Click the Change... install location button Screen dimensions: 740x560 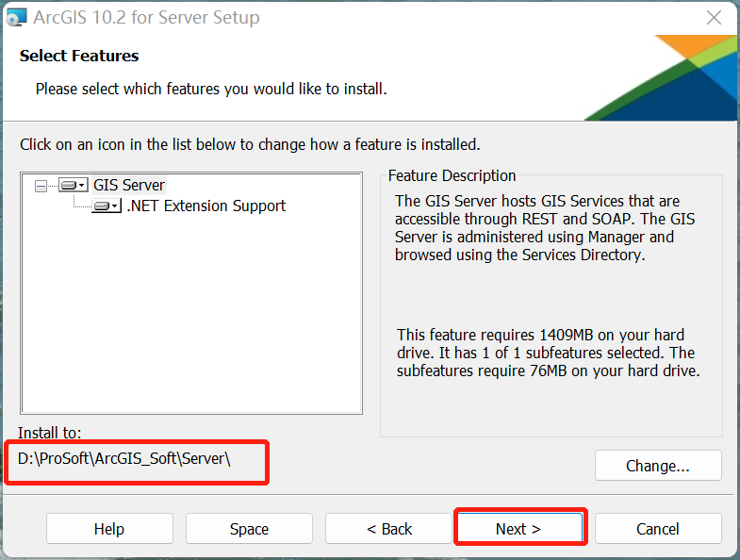(x=658, y=466)
